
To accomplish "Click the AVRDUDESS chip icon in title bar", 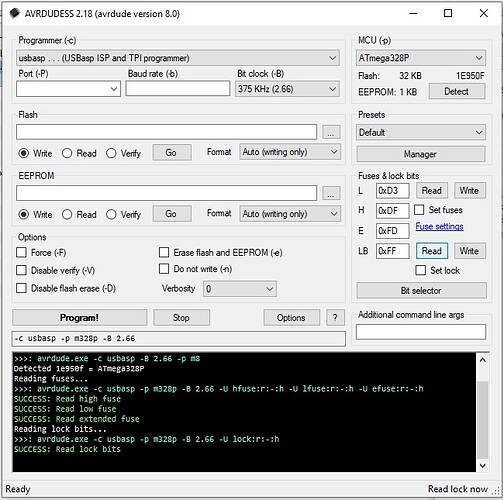I will pos(14,13).
